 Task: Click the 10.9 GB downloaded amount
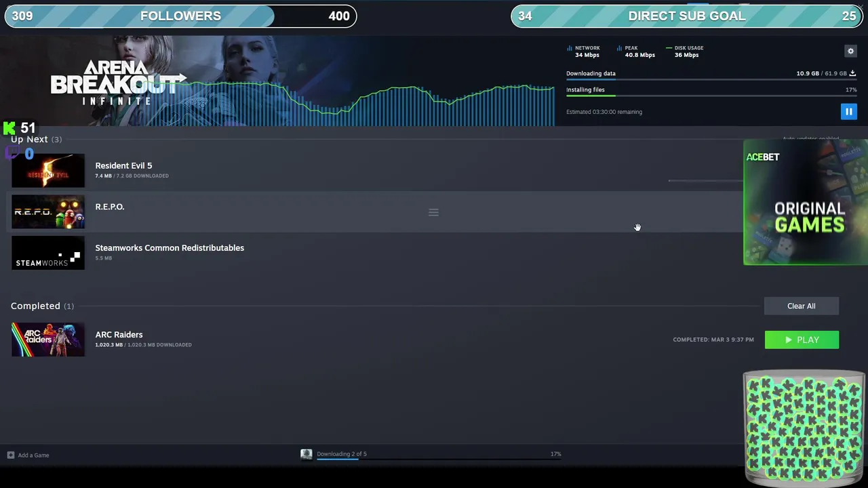[x=808, y=73]
